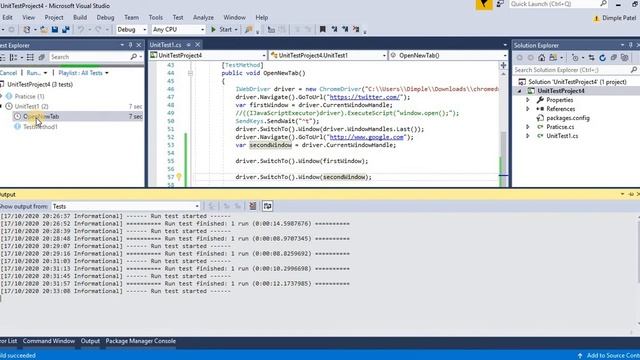
Task: Select TestMethod1 in Test Explorer
Action: coord(40,127)
